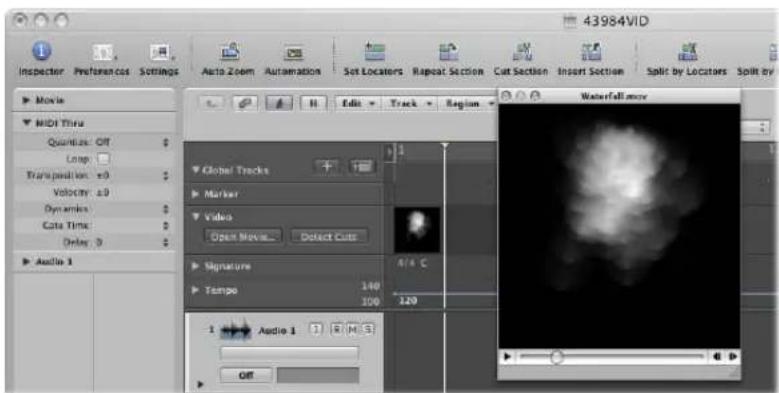Viewport: 779px width, 393px height.
Task: Open the Quantize dropdown
Action: pos(165,142)
